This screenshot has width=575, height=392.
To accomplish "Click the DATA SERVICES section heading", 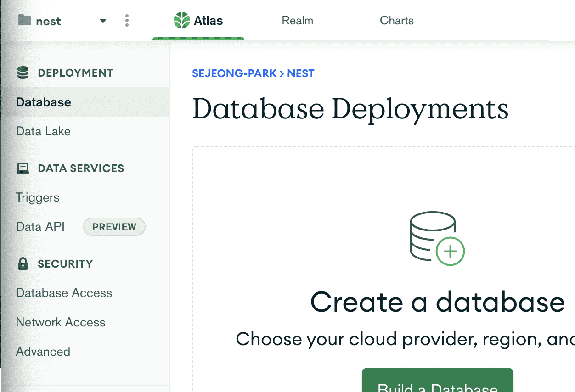I will 81,168.
